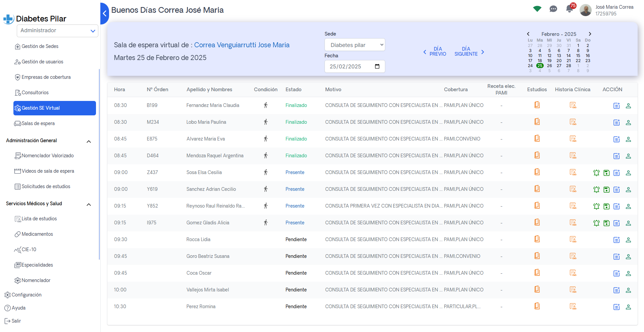Select day 26 in the February calendar
Viewport: 644px width, 332px height.
click(549, 66)
